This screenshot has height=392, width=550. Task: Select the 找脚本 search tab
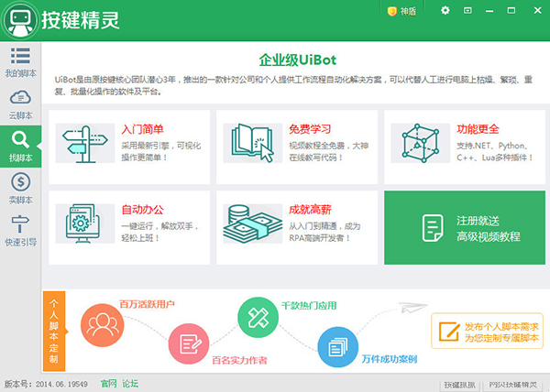20,147
